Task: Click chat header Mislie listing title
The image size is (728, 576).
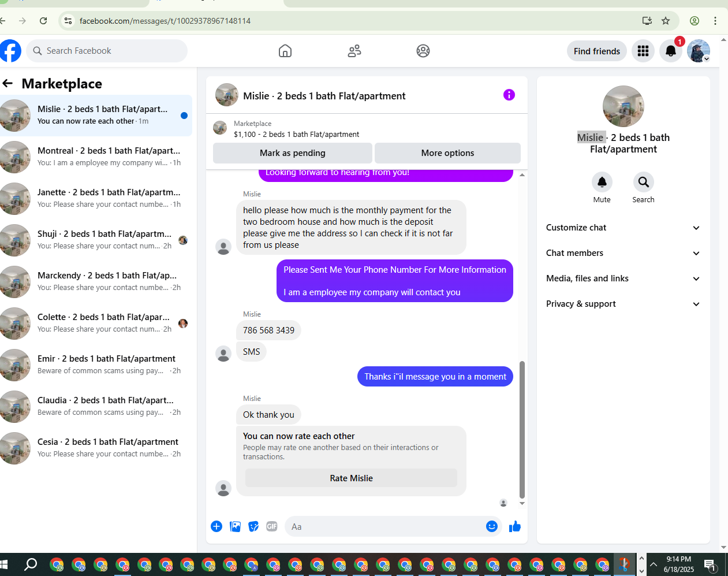Action: 324,96
